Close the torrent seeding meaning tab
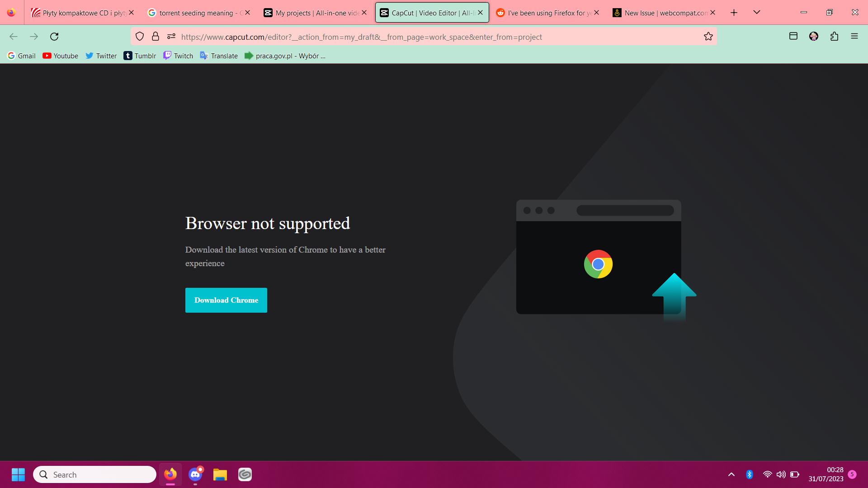This screenshot has width=868, height=488. click(x=247, y=13)
